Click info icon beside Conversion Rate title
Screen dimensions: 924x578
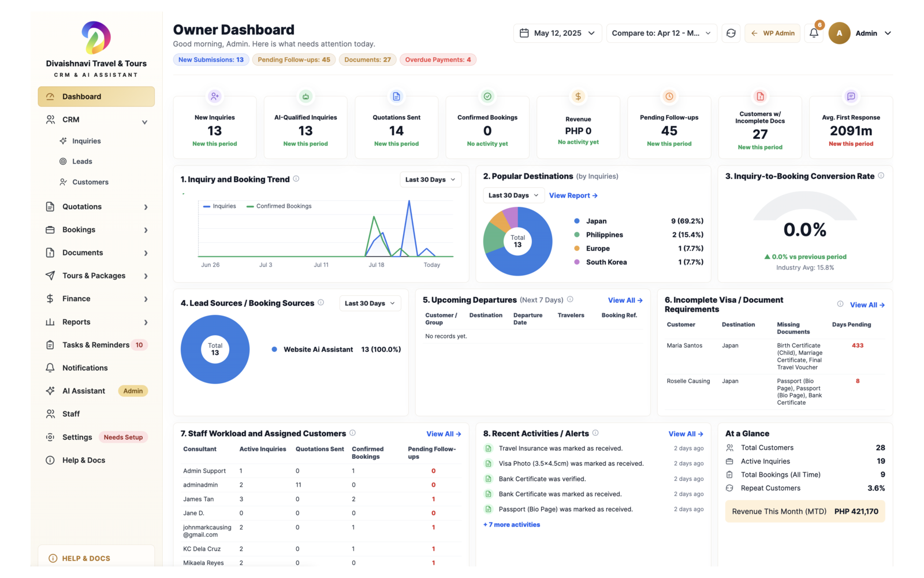click(881, 176)
